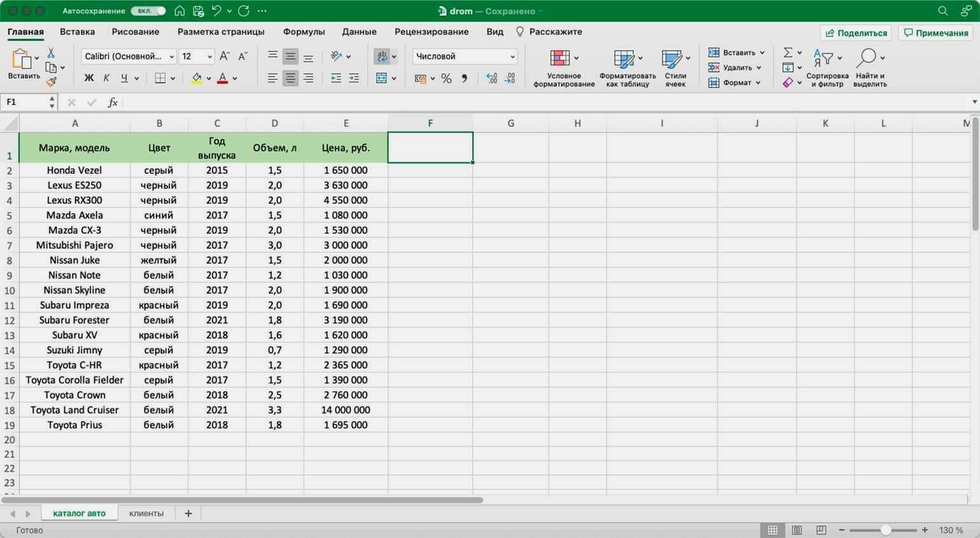
Task: Click the Sort and Filter icon
Action: coord(827,68)
